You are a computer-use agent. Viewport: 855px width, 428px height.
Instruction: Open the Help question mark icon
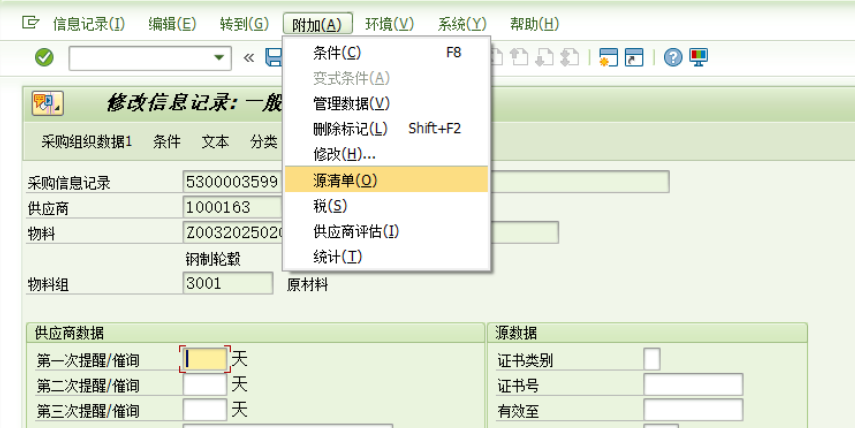click(672, 57)
